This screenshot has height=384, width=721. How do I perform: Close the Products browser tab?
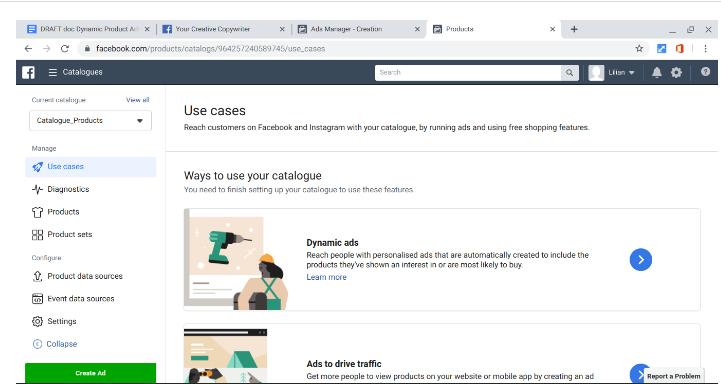tap(552, 29)
